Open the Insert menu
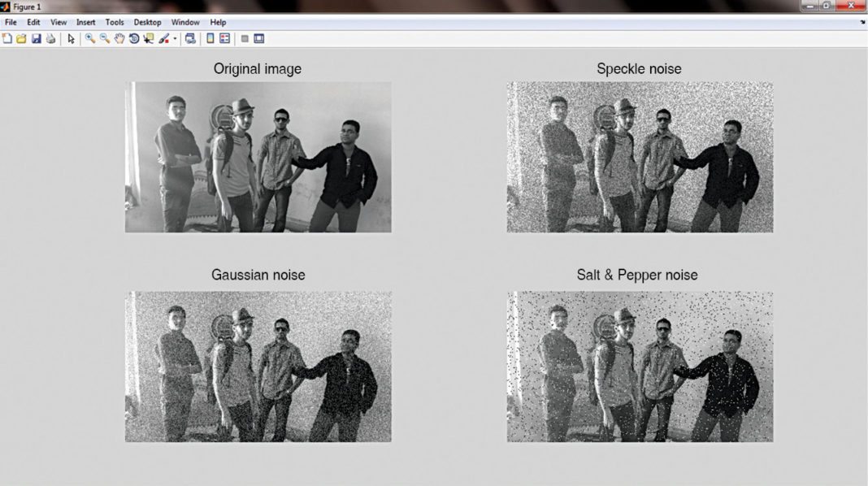This screenshot has width=868, height=486. [85, 22]
